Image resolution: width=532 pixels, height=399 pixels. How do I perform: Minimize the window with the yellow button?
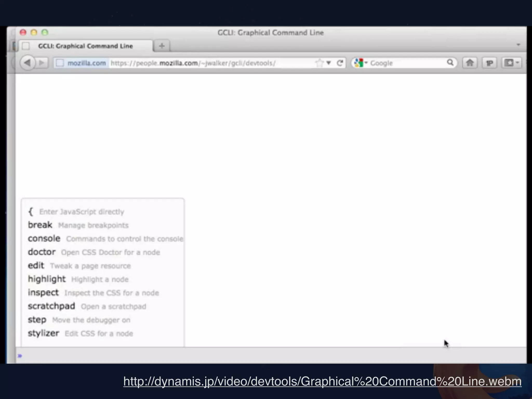point(34,32)
